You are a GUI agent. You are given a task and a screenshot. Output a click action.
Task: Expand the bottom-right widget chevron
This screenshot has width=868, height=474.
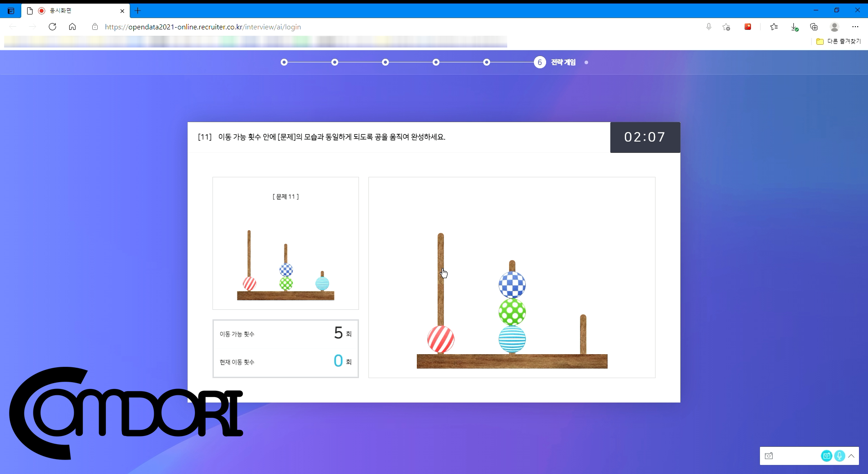point(851,456)
